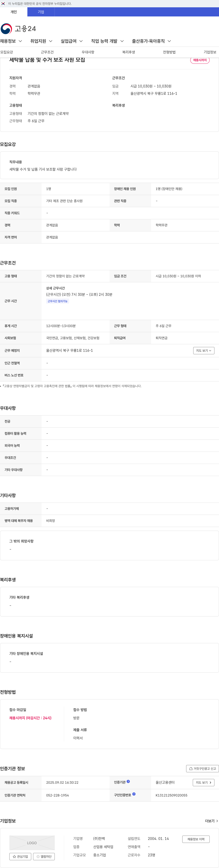
Task: Click 비희망 value in 병역 대체 복무자 row
Action: click(x=50, y=521)
